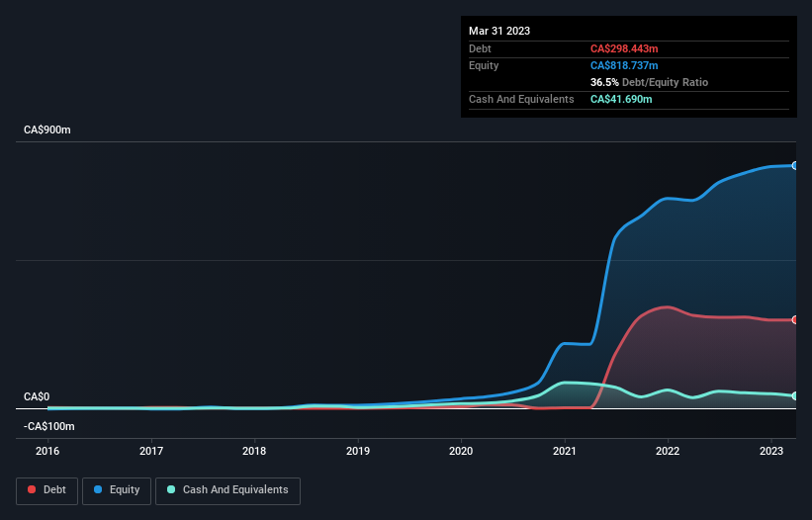Click the red Debt legend dot
812x520 pixels.
(x=32, y=489)
